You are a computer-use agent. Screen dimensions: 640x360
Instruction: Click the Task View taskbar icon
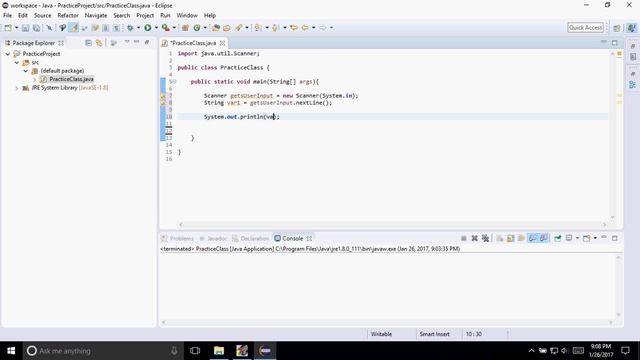tap(195, 351)
